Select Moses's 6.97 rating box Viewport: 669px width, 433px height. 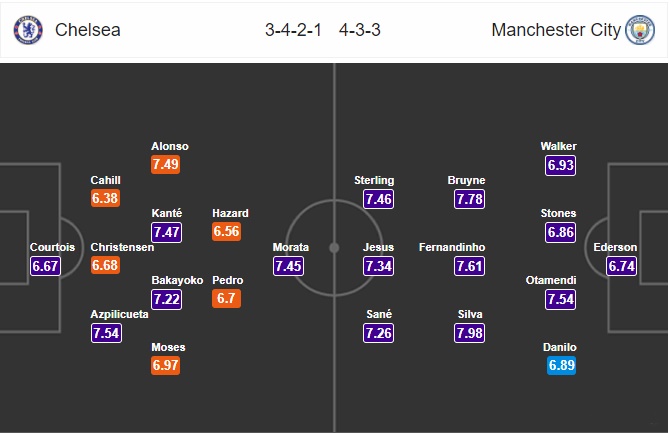tap(167, 366)
